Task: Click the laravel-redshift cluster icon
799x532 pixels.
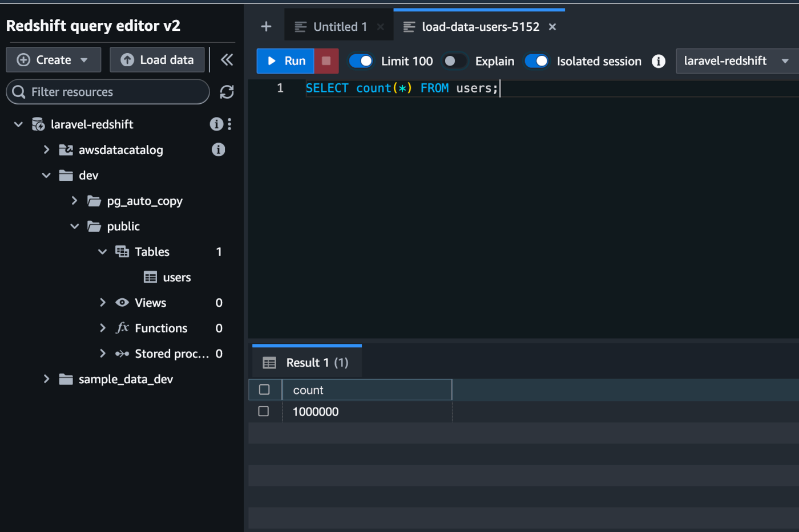Action: click(38, 124)
